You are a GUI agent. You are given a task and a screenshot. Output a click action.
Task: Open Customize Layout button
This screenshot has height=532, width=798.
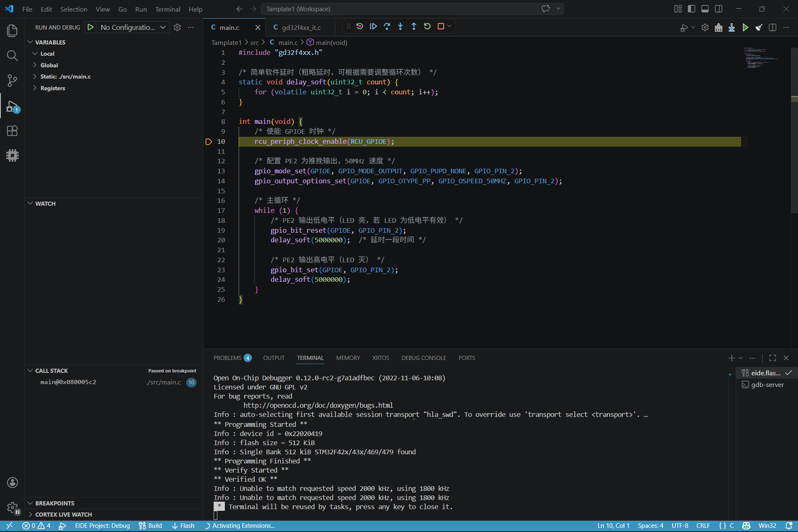[678, 9]
